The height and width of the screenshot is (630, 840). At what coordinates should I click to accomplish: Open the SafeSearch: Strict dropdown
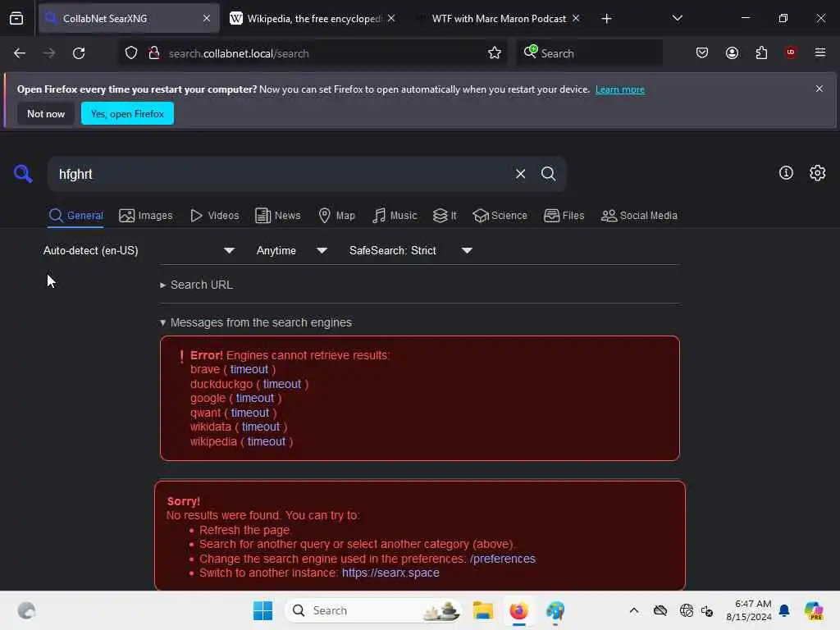410,250
